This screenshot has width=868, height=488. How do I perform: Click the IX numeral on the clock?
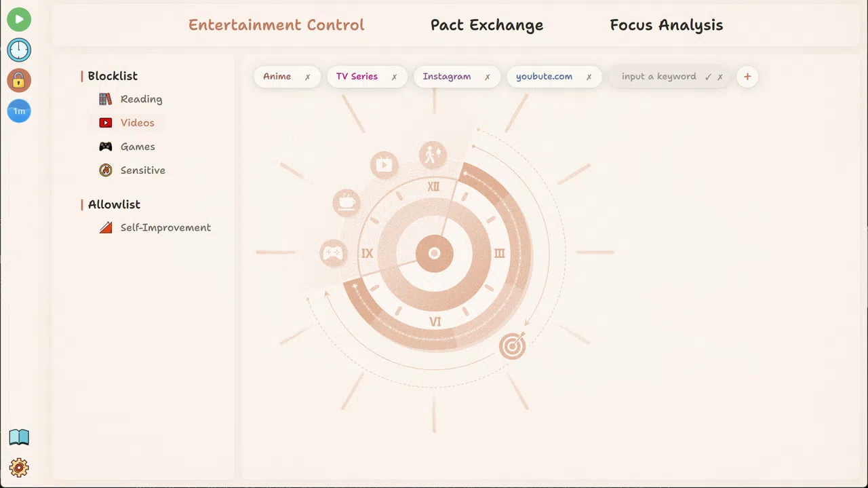pos(368,254)
